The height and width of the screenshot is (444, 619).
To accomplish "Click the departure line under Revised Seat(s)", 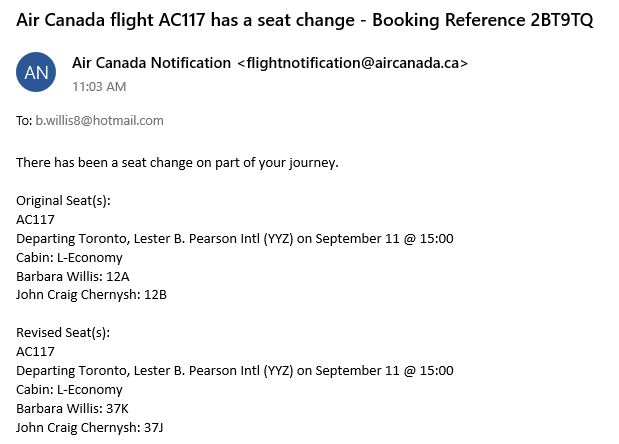I will click(235, 370).
